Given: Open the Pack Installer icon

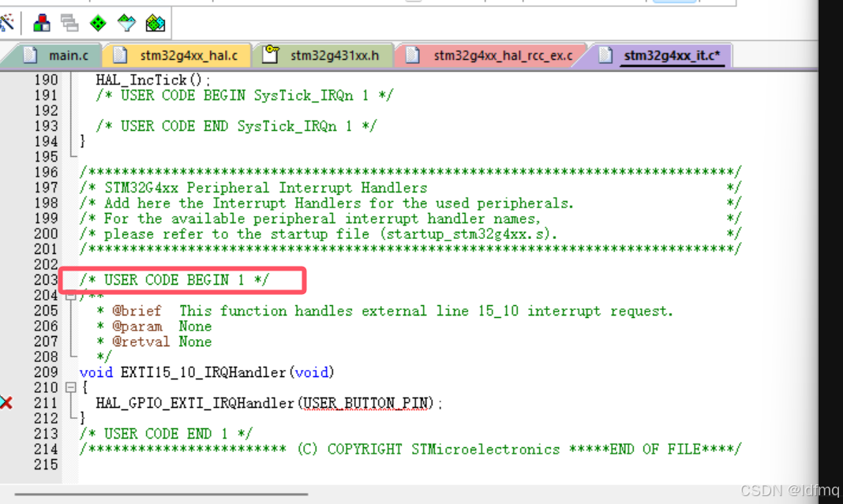Looking at the screenshot, I should [155, 23].
